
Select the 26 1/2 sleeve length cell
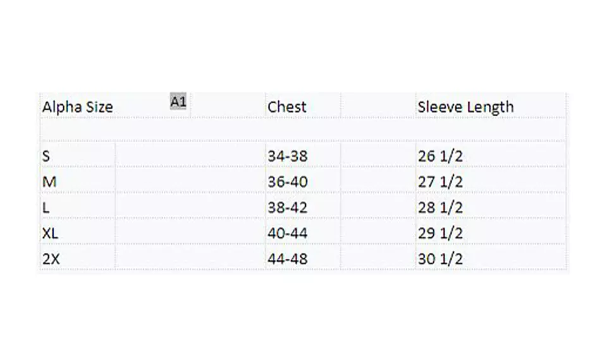[440, 156]
